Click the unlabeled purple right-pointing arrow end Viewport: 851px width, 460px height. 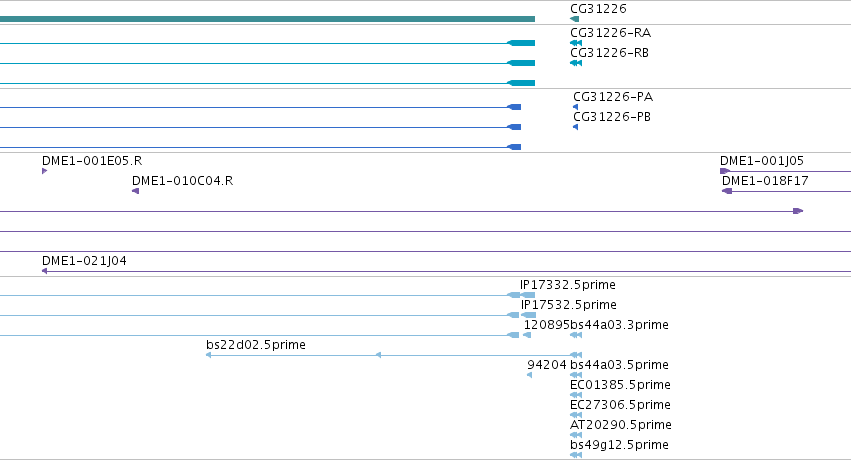(x=798, y=211)
